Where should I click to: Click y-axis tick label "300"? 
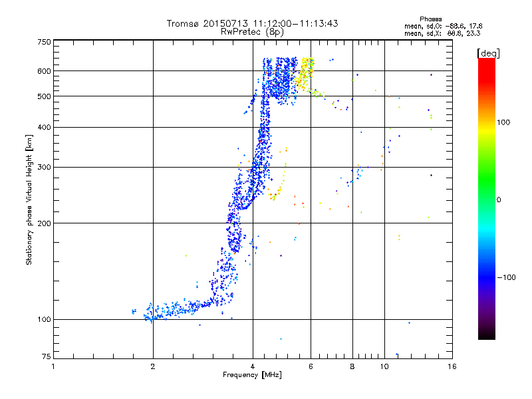coord(44,168)
